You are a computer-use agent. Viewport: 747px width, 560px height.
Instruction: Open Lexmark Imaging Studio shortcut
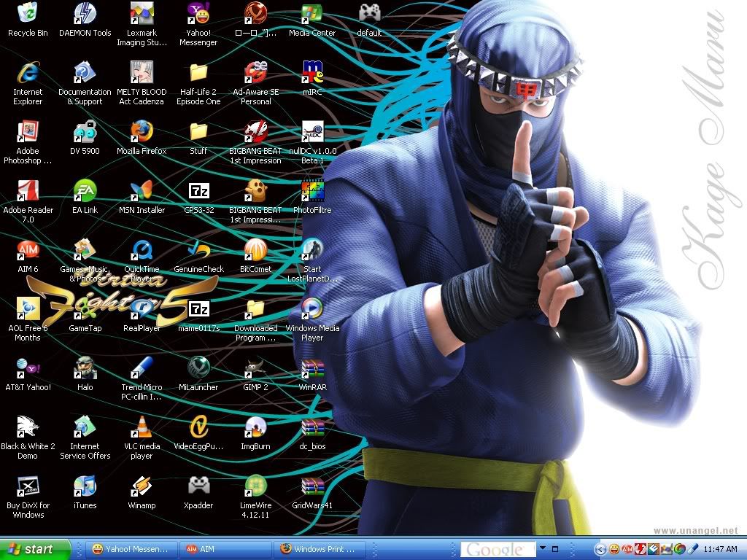(x=142, y=13)
